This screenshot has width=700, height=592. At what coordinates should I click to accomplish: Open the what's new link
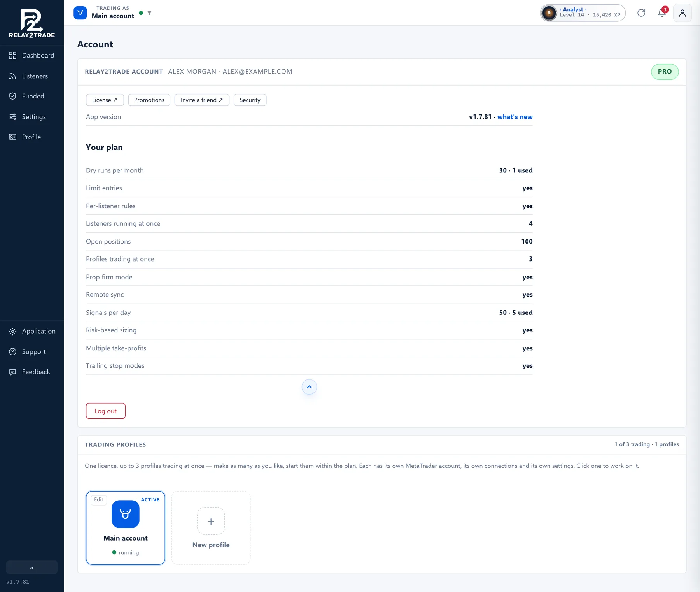515,117
